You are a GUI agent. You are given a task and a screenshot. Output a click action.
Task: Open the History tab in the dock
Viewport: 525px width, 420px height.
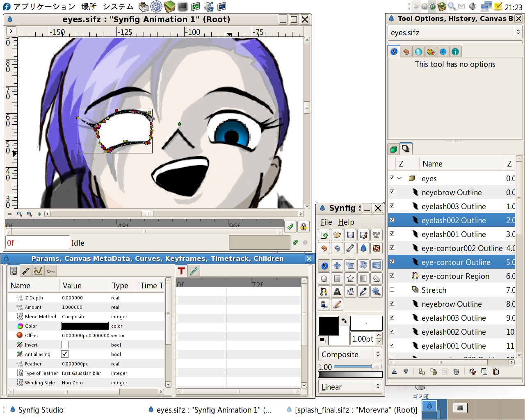pyautogui.click(x=406, y=52)
